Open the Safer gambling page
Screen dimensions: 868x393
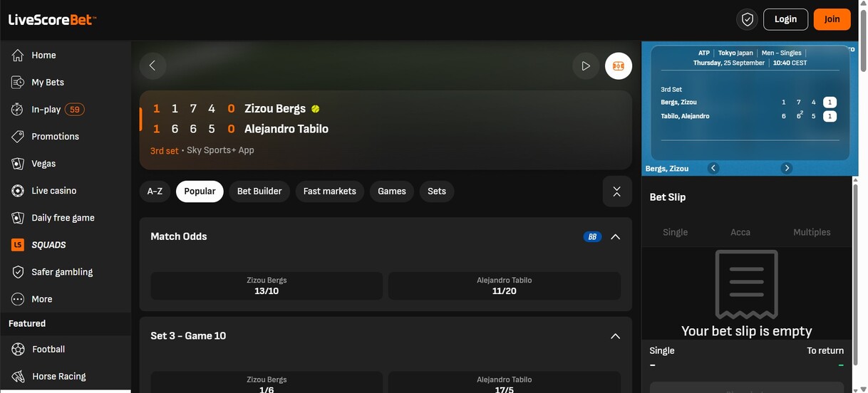[x=61, y=272]
